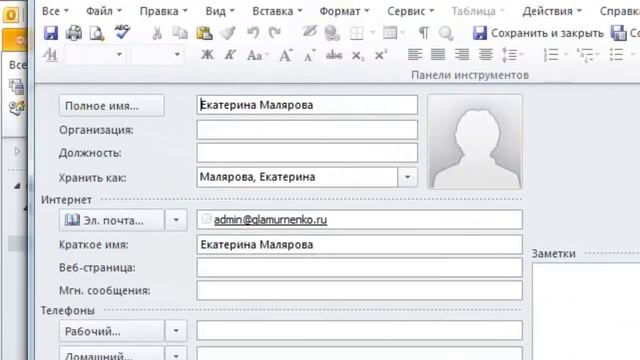Click the Save floppy disk icon
Screen dimensions: 640x360
pos(51,33)
